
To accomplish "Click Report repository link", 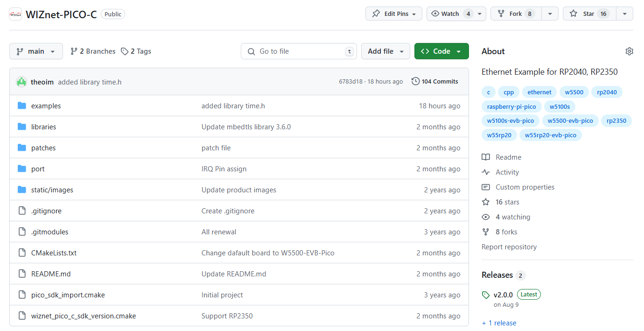I will (509, 247).
